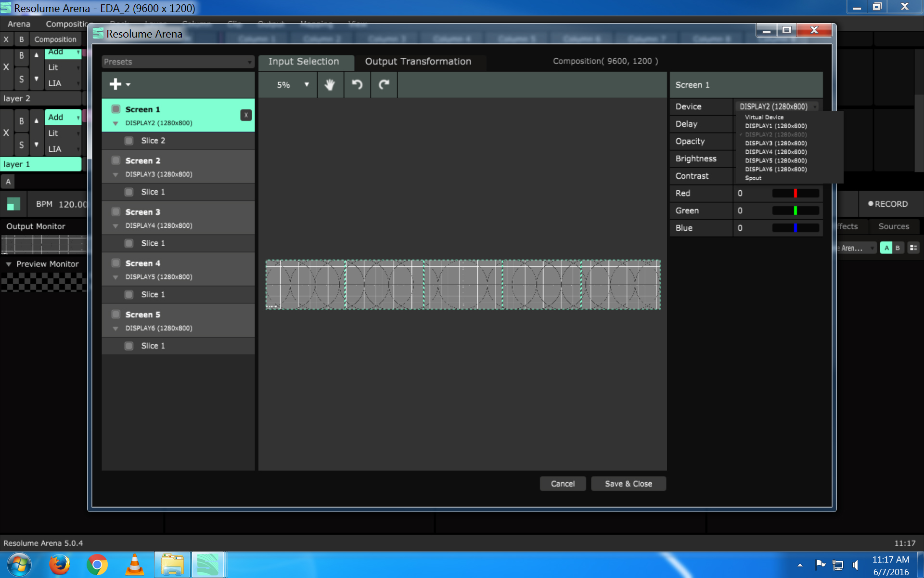Open Firefox from the taskbar
Image resolution: width=924 pixels, height=578 pixels.
[60, 565]
